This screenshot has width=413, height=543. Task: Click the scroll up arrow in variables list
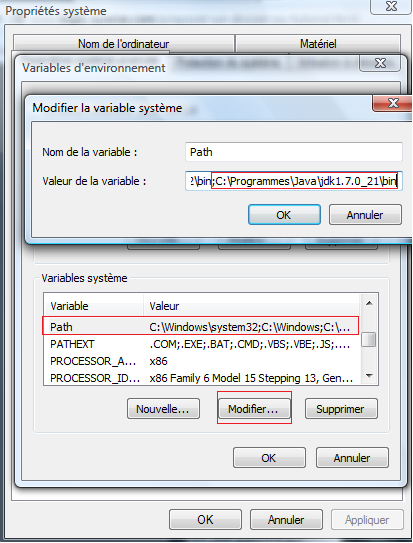(x=369, y=303)
